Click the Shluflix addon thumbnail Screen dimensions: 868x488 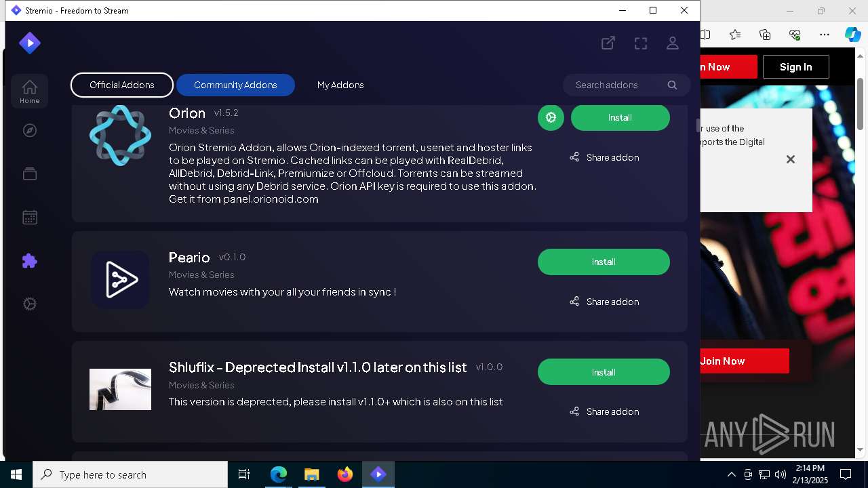pos(120,389)
